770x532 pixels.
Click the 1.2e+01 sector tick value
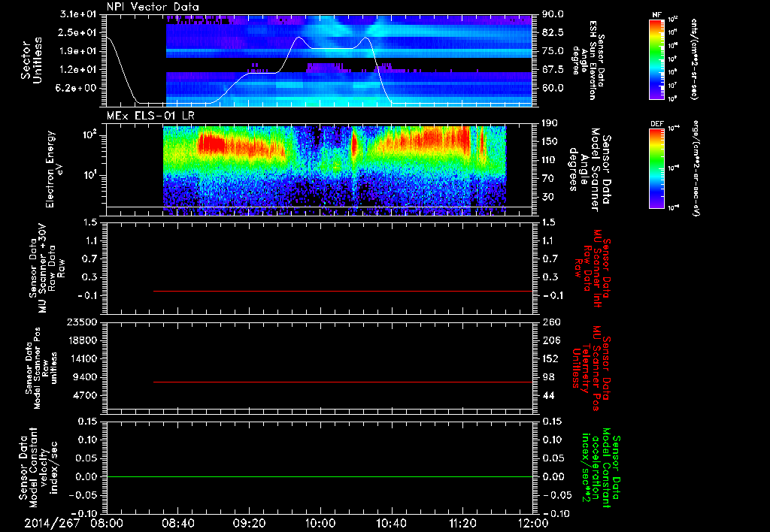click(78, 70)
